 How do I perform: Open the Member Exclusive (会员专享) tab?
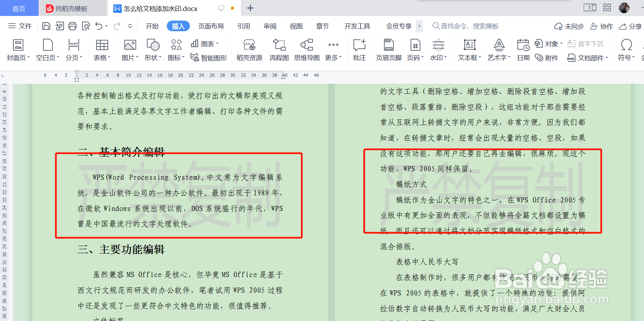(x=399, y=26)
